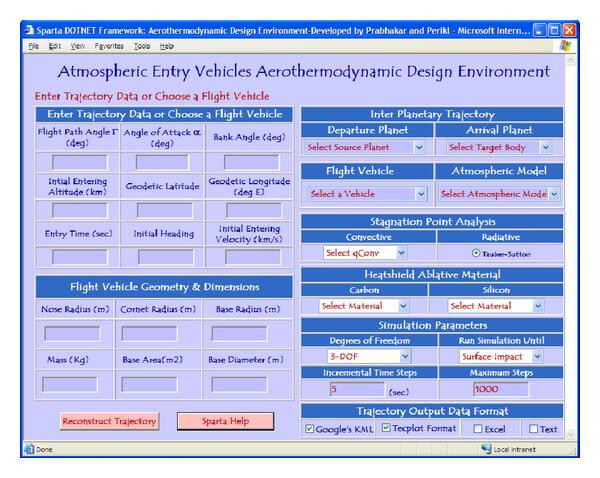Open the Help menu
The image size is (600, 478).
[x=167, y=46]
